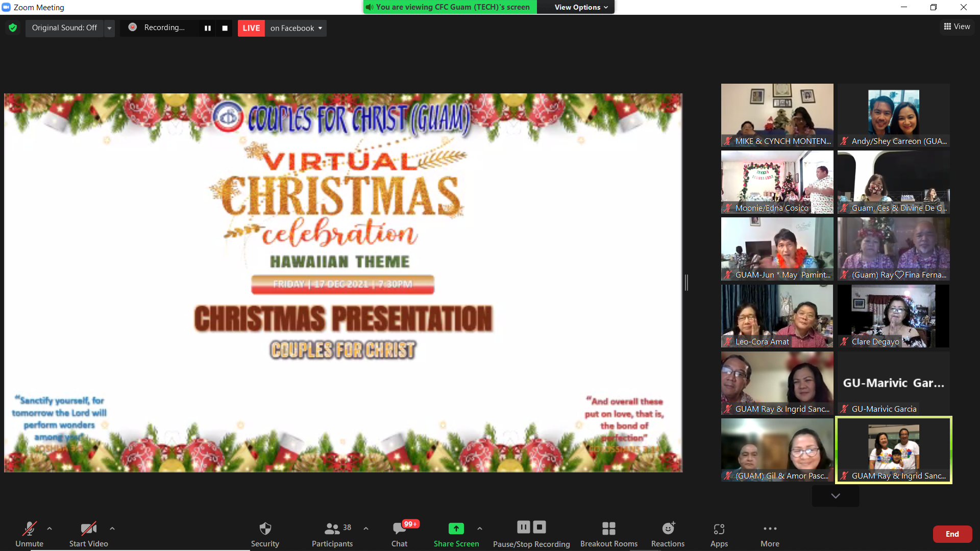Click the Zoom Meeting app icon in title bar
The image size is (980, 551).
(6, 7)
